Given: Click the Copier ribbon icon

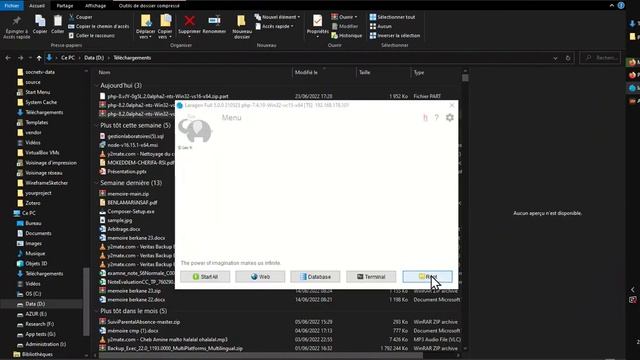Looking at the screenshot, I should (x=40, y=24).
